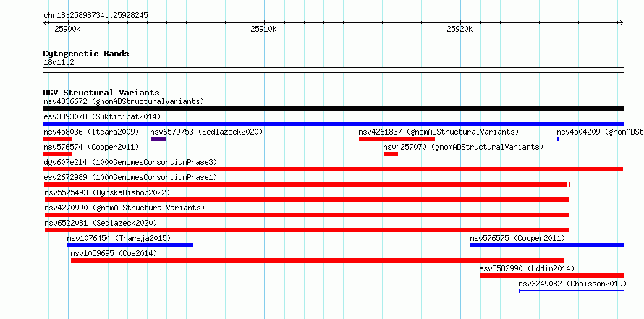
Task: Open the nsv4504209 variant label
Action: point(600,132)
